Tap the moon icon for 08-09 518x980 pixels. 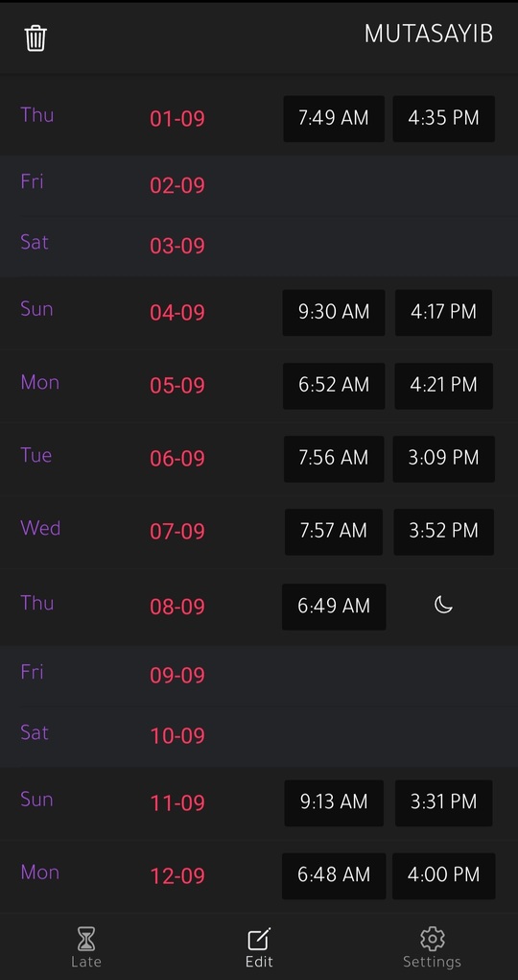pos(443,605)
